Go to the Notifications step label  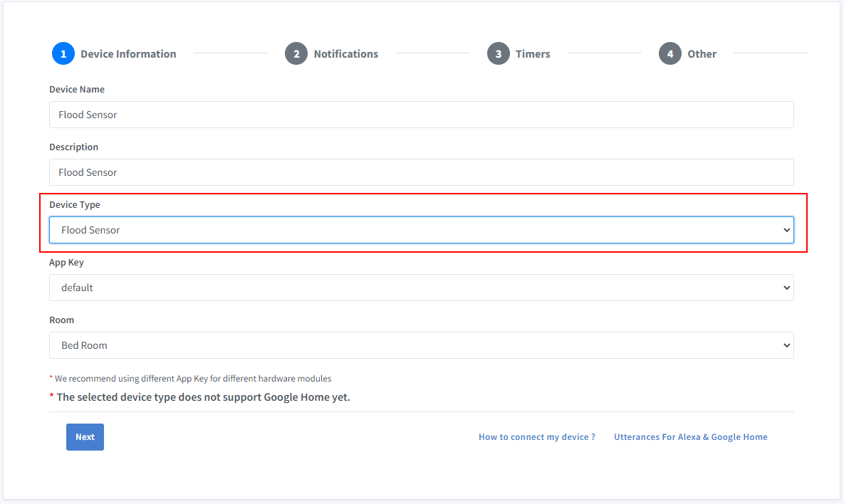(345, 54)
